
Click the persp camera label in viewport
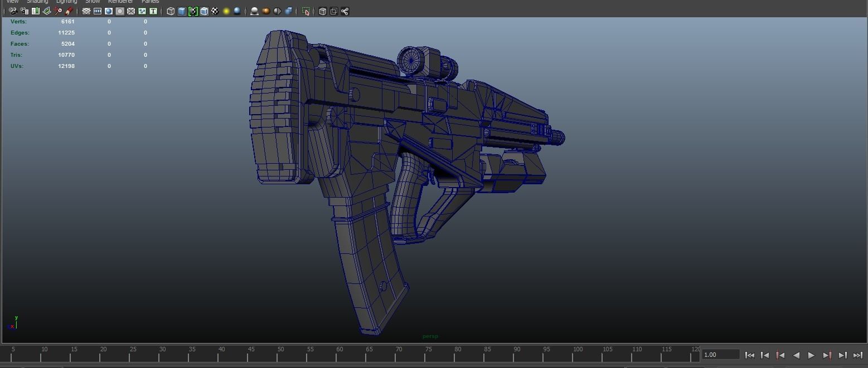click(x=430, y=336)
